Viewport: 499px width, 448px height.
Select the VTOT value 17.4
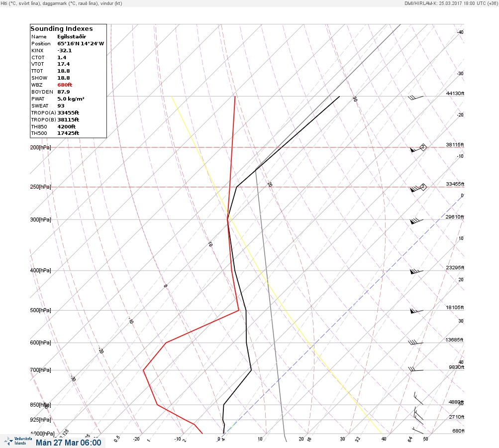click(63, 64)
